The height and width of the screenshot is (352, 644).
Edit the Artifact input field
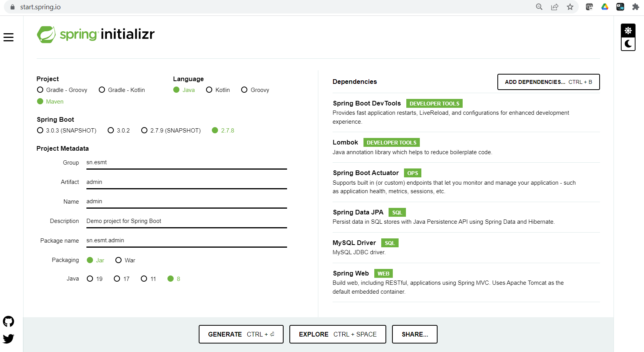pyautogui.click(x=186, y=182)
